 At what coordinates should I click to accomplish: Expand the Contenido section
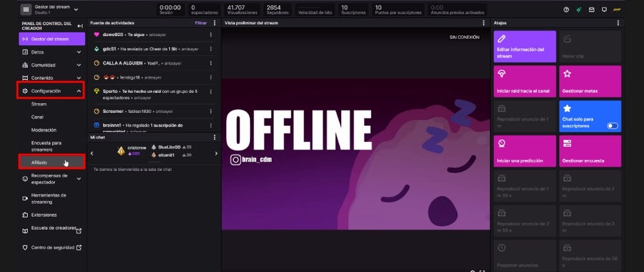point(79,78)
